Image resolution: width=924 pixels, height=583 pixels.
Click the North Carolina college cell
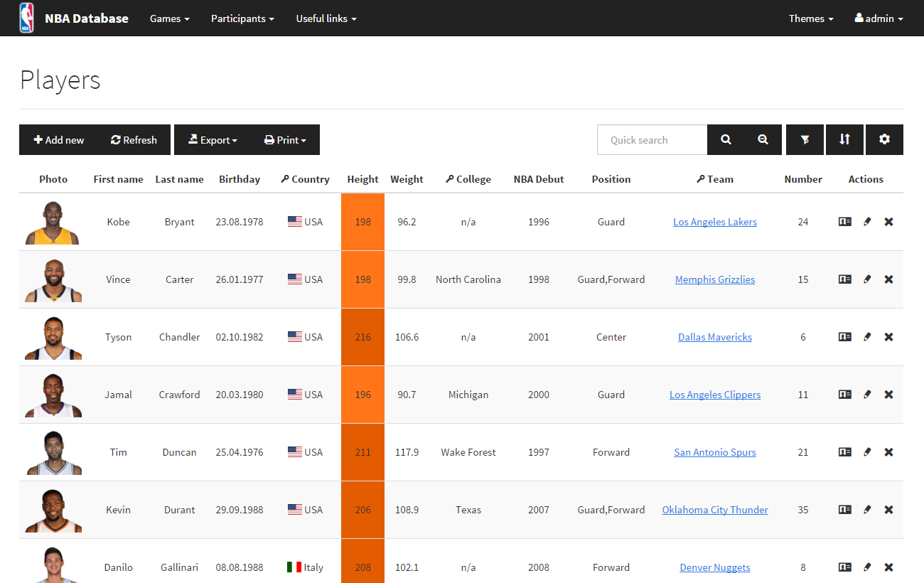[x=468, y=279]
